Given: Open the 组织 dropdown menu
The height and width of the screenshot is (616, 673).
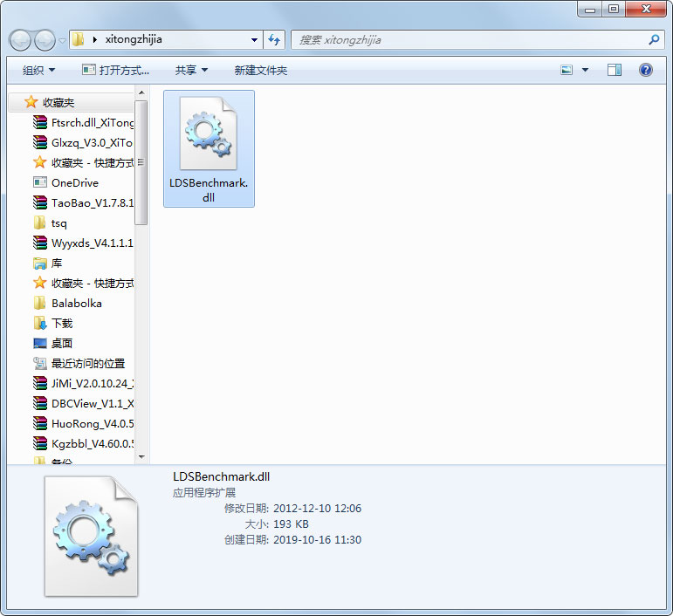Looking at the screenshot, I should click(x=38, y=70).
